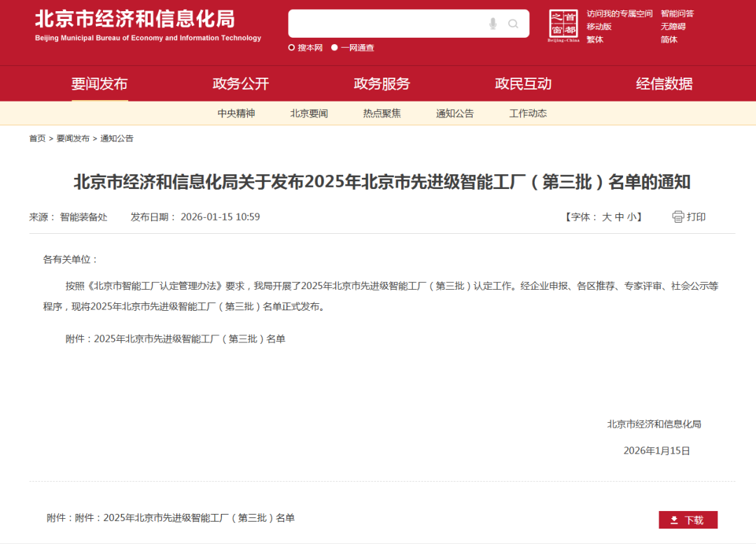Switch to 移动版 mobile version
This screenshot has width=756, height=544.
[598, 27]
